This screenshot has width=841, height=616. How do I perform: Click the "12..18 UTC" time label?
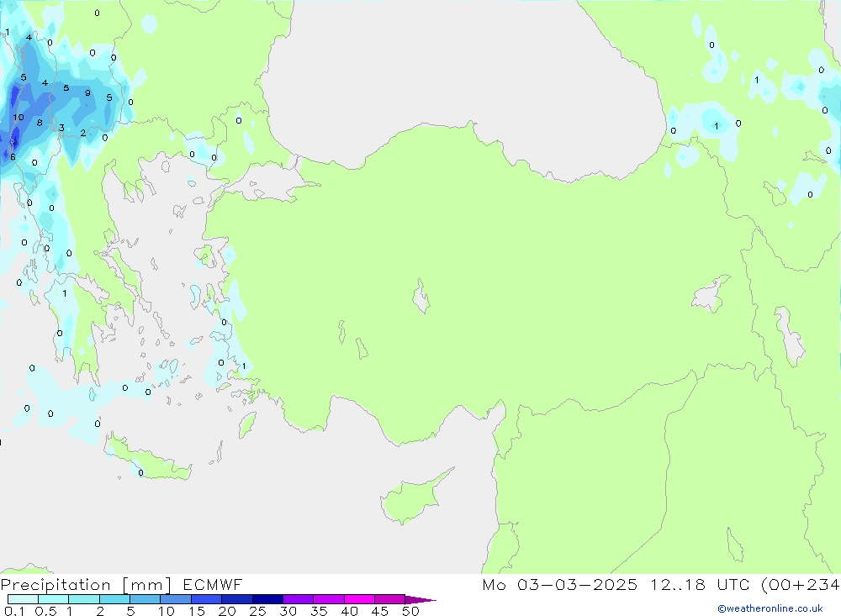coord(698,584)
